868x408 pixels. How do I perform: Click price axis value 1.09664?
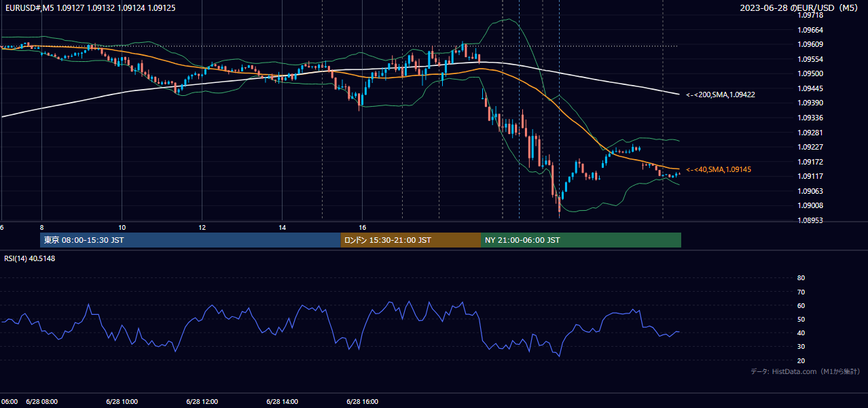tap(810, 30)
